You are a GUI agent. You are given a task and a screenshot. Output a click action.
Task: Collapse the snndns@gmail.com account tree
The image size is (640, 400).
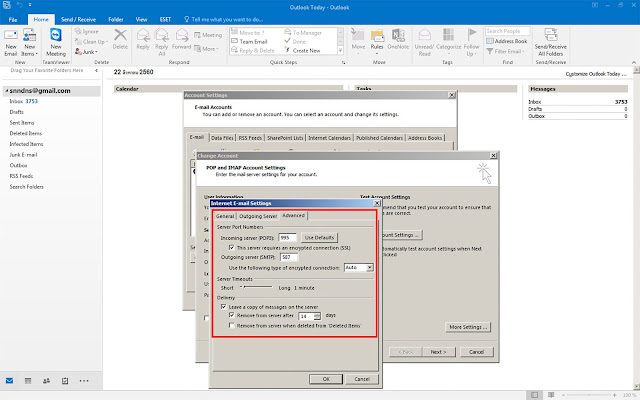tap(7, 91)
